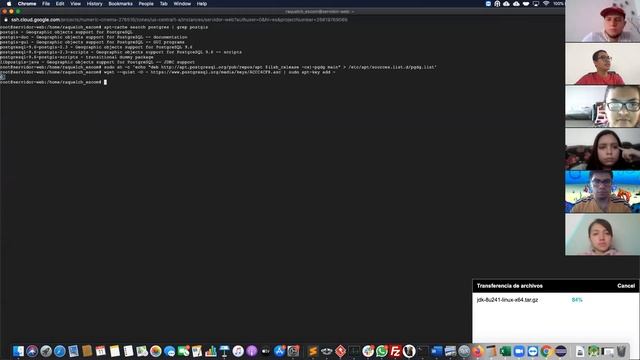Screen dimensions: 640x360
Task: Open Numbers chart icon in dock
Action: (x=211, y=351)
